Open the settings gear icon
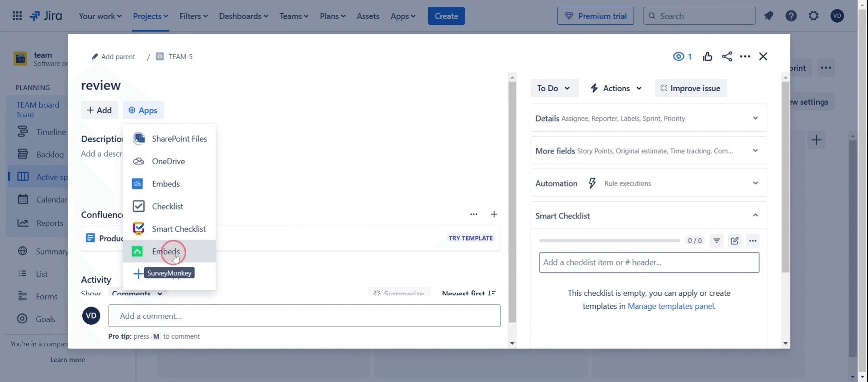 (814, 16)
